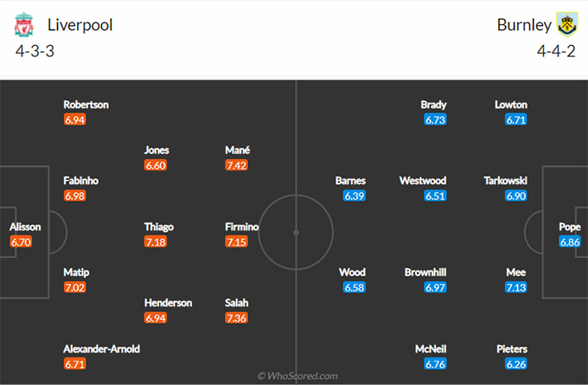588x385 pixels.
Task: Click Mee's 7.13 rating badge
Action: [515, 287]
